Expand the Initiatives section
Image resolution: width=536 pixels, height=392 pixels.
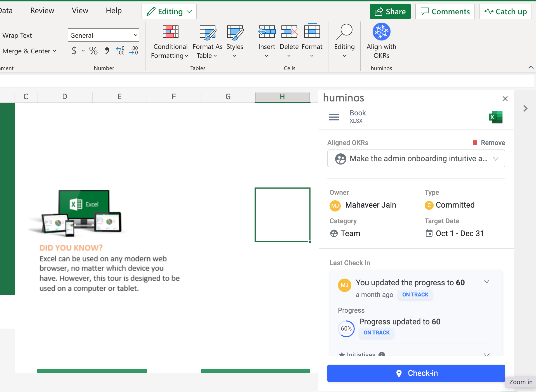pyautogui.click(x=487, y=354)
